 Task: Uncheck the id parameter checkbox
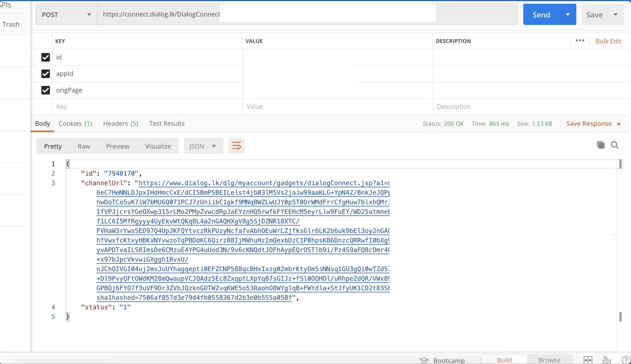[46, 57]
